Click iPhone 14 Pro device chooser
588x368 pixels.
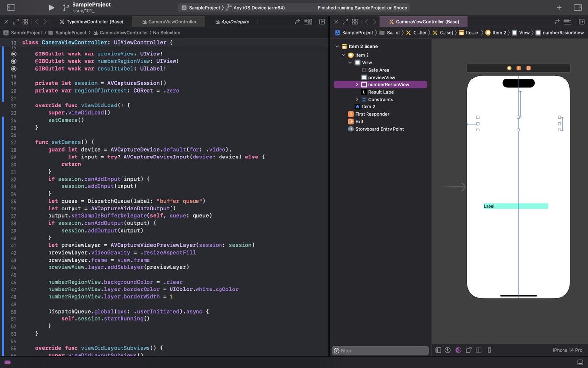pyautogui.click(x=567, y=350)
